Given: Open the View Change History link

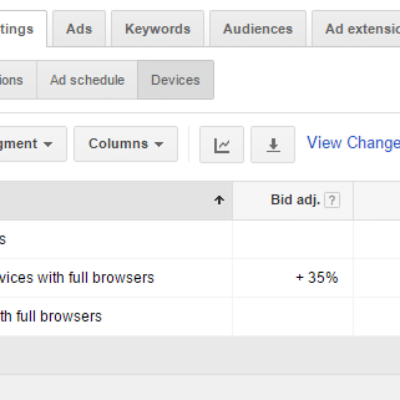Looking at the screenshot, I should click(x=353, y=143).
